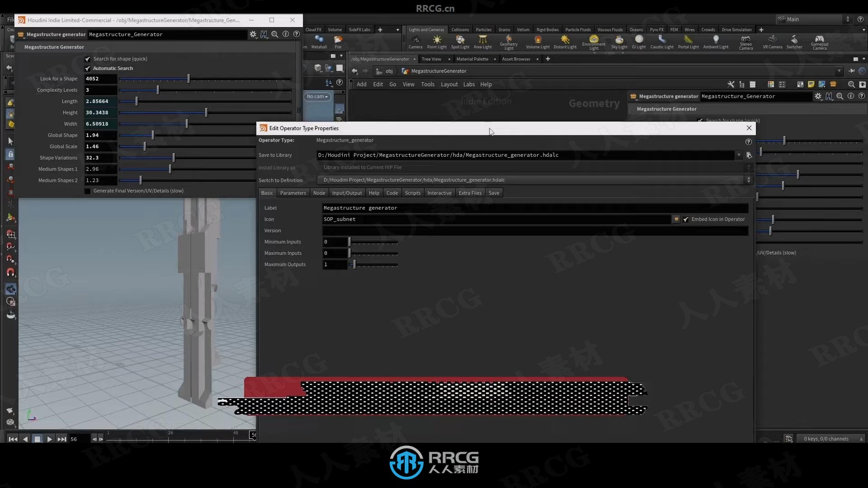Adjust the Height slider
Image resolution: width=868 pixels, height=488 pixels.
pyautogui.click(x=205, y=113)
